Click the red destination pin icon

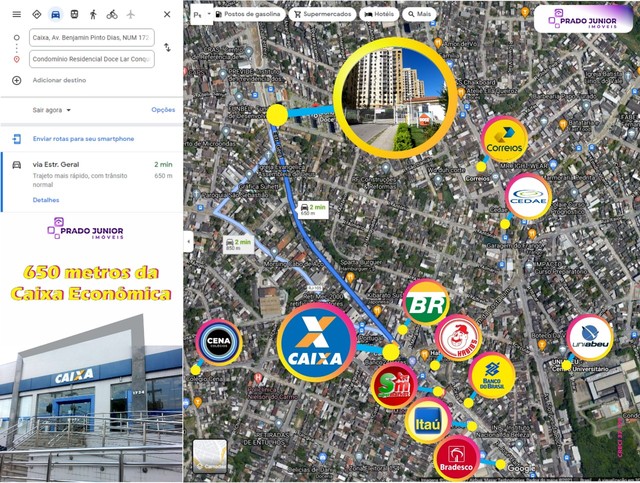17,59
